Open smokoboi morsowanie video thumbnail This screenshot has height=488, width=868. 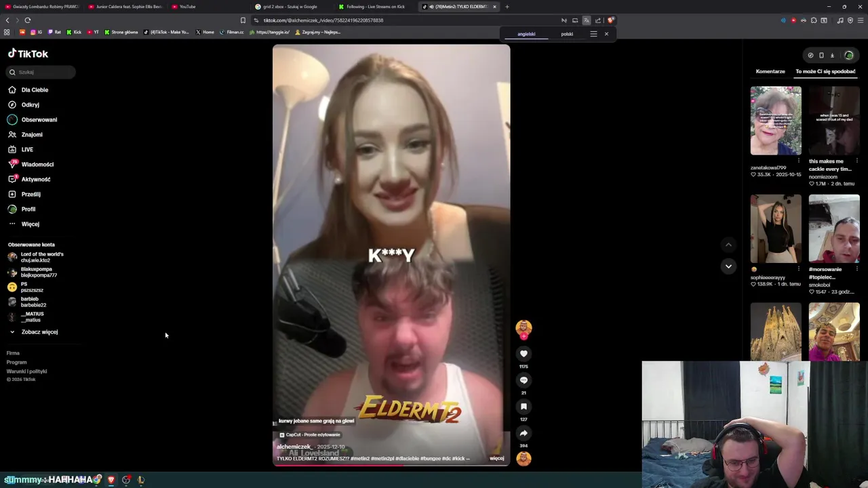point(834,228)
